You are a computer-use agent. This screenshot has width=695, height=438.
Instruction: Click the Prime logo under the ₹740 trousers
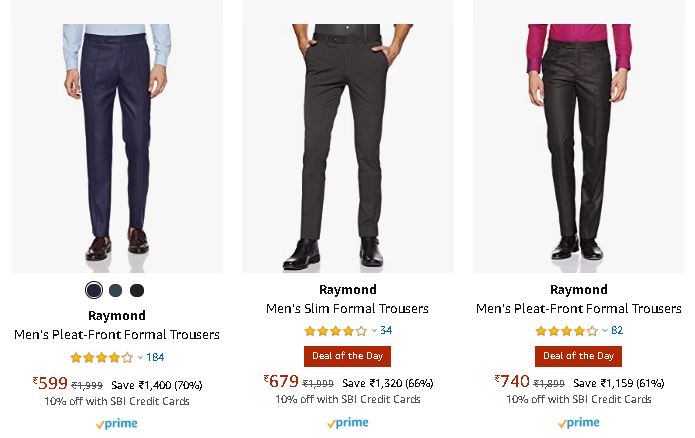pos(578,423)
